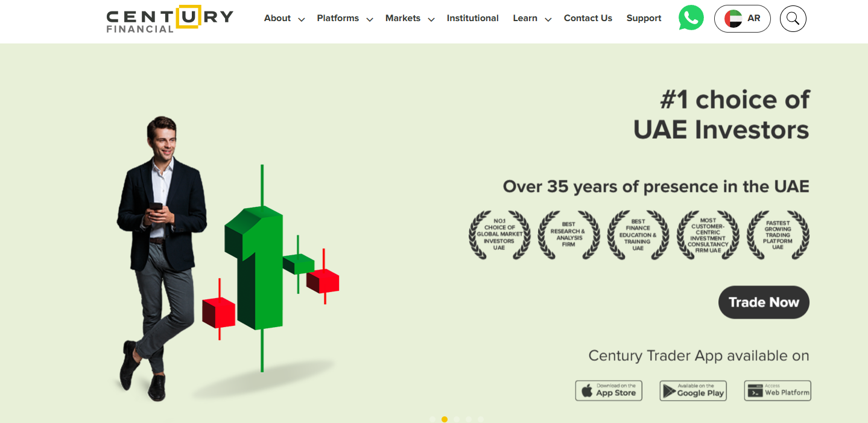Open WhatsApp chat via the green icon

pyautogui.click(x=690, y=18)
